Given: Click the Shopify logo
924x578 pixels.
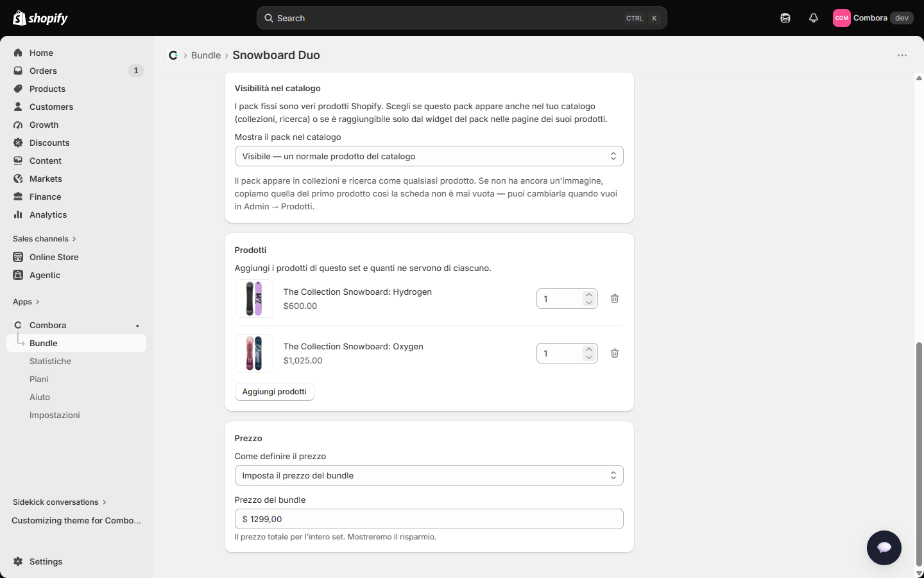Looking at the screenshot, I should tap(40, 18).
